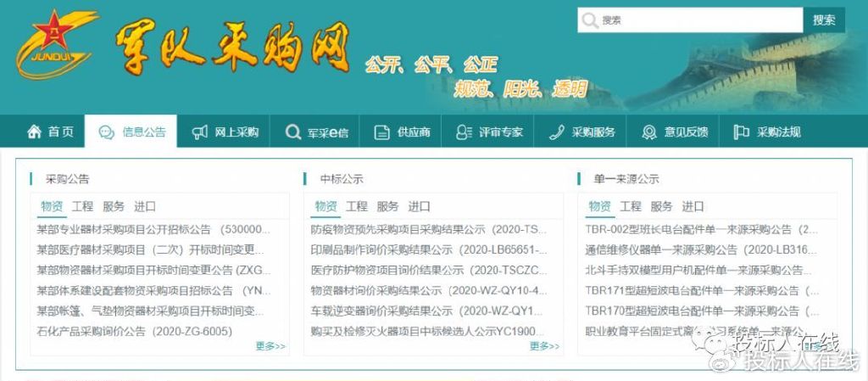Open the 军采e信 navigation item
Viewport: 868px width, 381px height.
[x=315, y=132]
